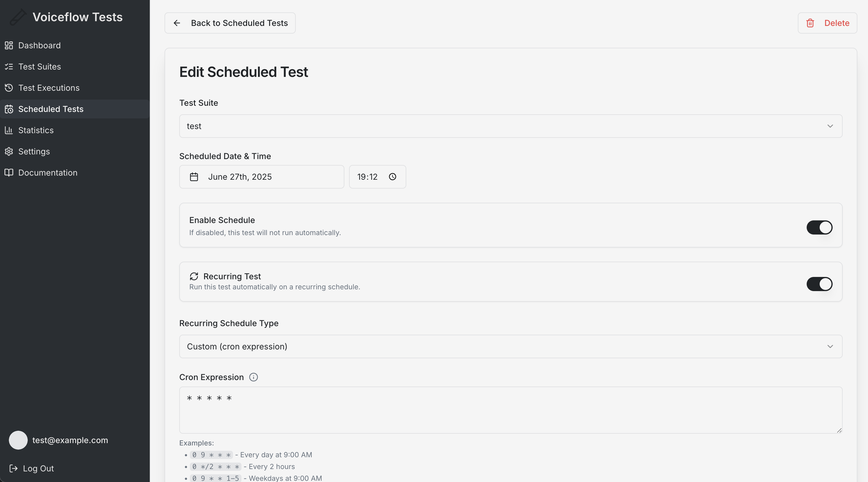
Task: Click the Settings gear icon
Action: tap(9, 151)
